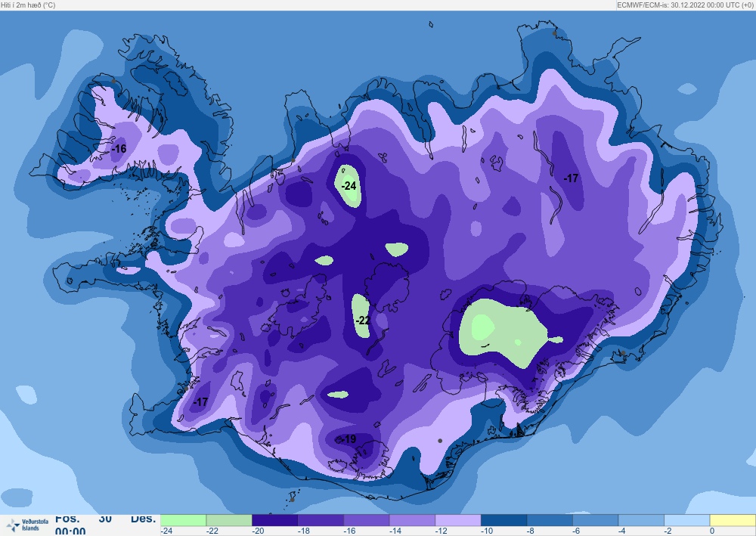The image size is (756, 536).
Task: Click the legend swatch between -2 and 0
Action: 687,520
